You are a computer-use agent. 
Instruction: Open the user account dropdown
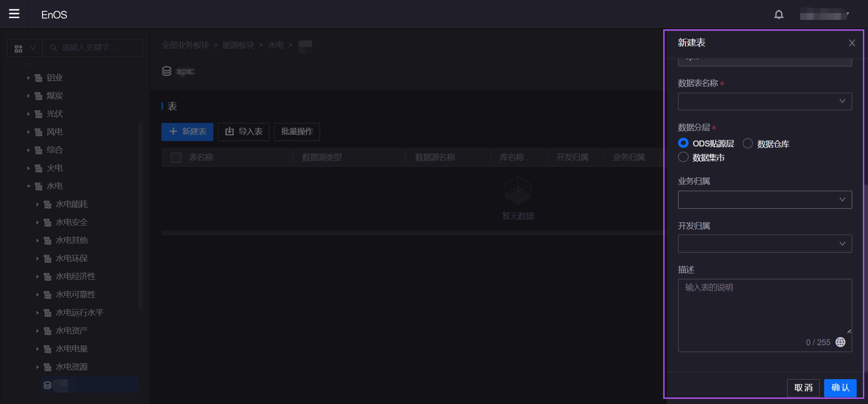[825, 15]
